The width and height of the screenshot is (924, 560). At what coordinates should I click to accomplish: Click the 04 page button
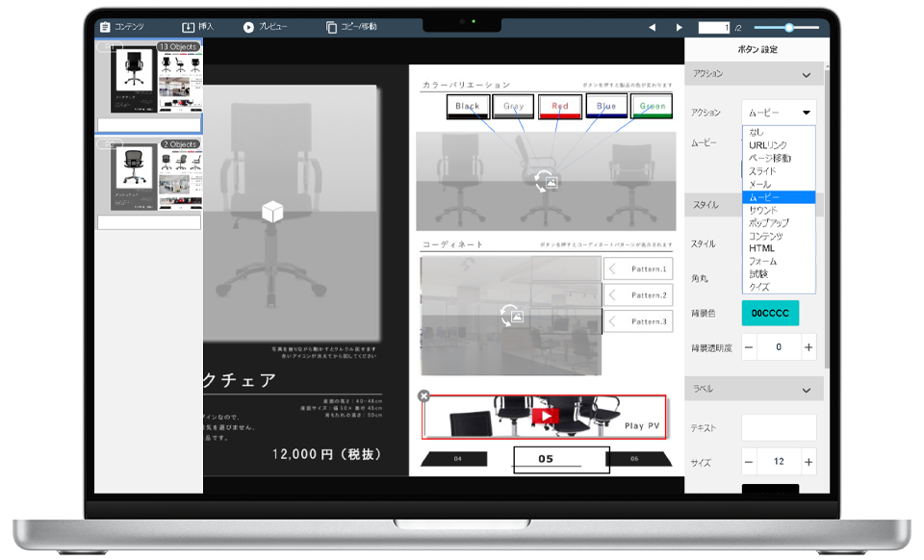click(x=455, y=459)
